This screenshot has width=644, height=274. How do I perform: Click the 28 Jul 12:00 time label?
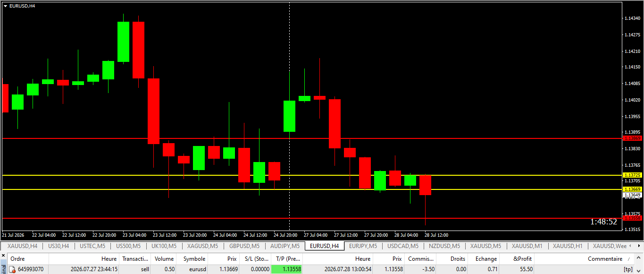(x=436, y=235)
